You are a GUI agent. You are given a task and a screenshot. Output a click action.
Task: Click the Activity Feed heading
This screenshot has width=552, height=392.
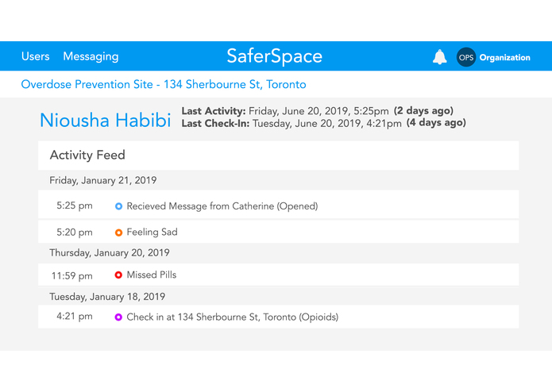[x=87, y=155]
